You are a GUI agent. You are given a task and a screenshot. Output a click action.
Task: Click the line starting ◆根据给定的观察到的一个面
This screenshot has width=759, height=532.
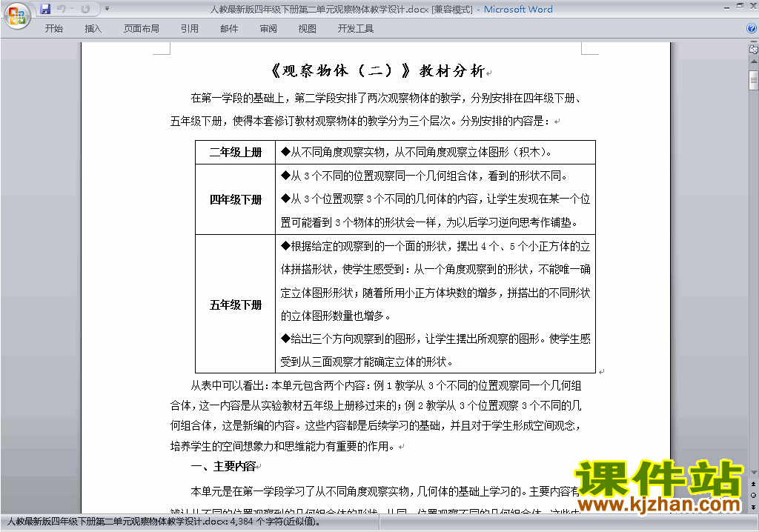(x=436, y=247)
